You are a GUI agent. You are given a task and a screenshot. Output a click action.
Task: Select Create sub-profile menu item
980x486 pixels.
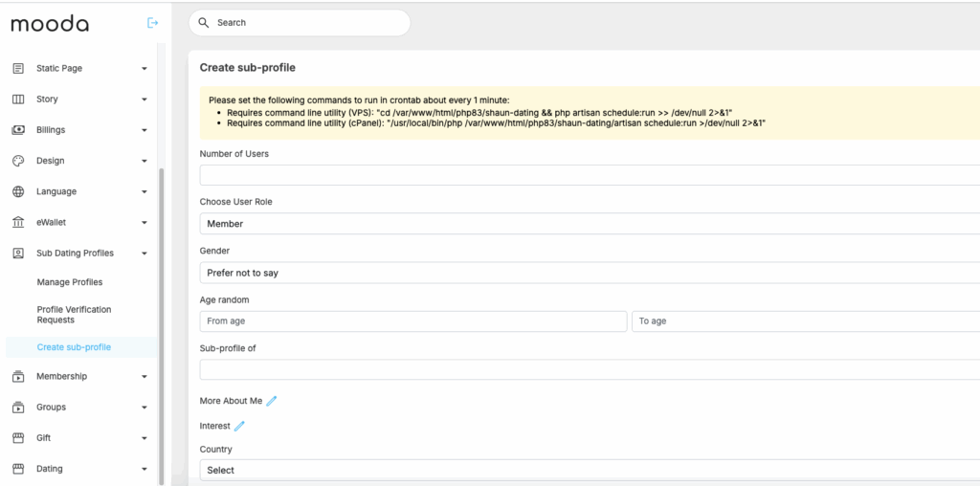(x=74, y=347)
